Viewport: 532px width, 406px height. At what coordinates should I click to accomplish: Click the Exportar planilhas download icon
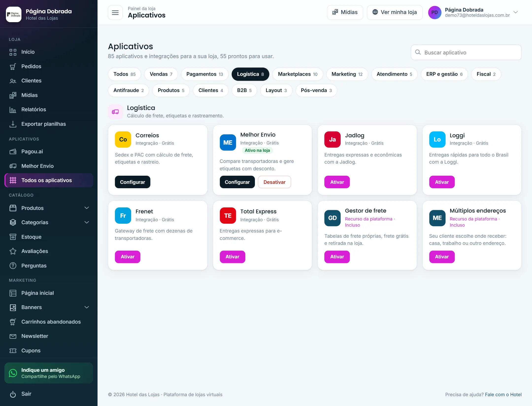[13, 124]
